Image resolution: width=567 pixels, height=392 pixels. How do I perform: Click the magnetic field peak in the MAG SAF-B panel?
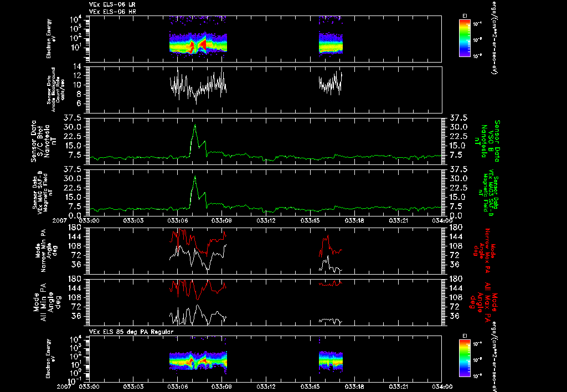(x=195, y=177)
